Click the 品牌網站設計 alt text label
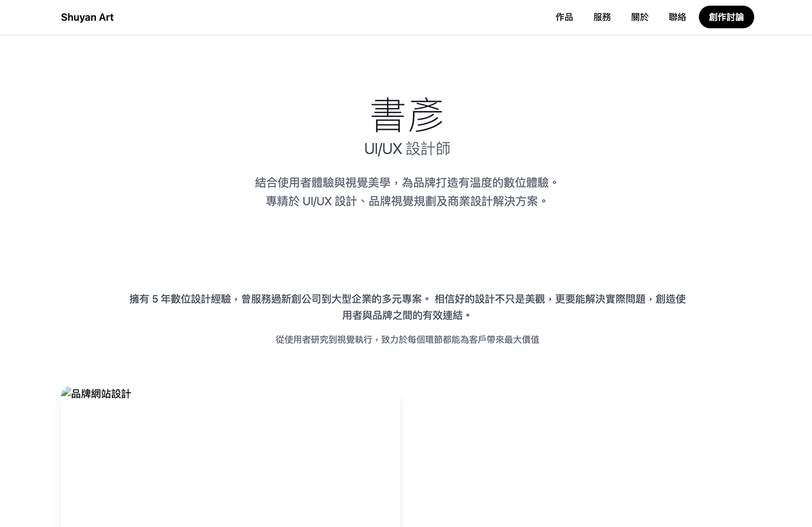Viewport: 812px width, 527px height. pyautogui.click(x=101, y=393)
